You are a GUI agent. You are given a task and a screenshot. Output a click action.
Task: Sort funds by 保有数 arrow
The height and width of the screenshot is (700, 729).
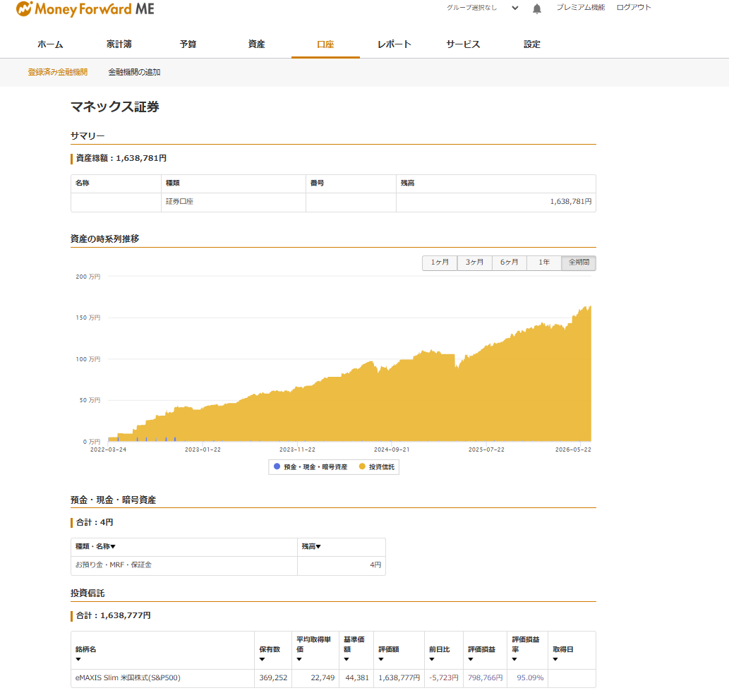coord(263,659)
